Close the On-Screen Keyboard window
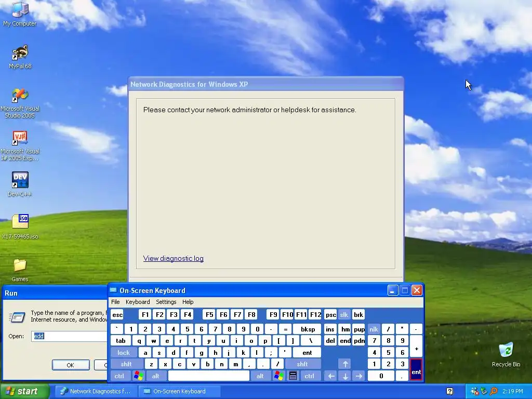Viewport: 532px width, 399px height. click(417, 290)
